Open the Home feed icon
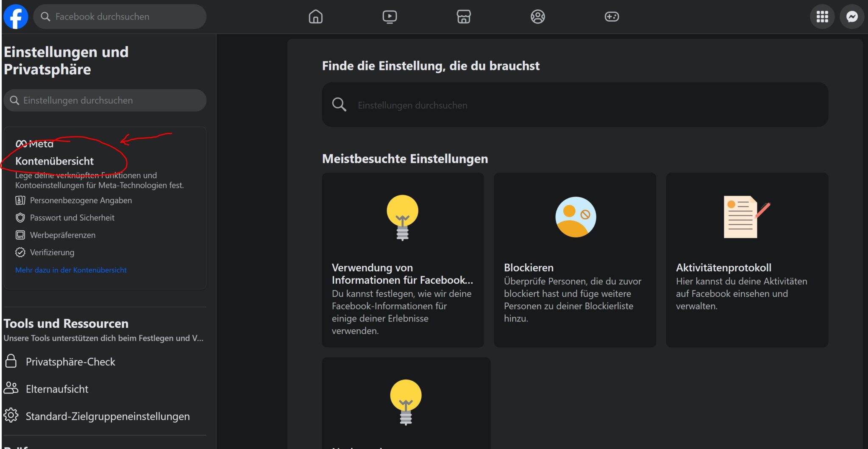 [x=315, y=17]
